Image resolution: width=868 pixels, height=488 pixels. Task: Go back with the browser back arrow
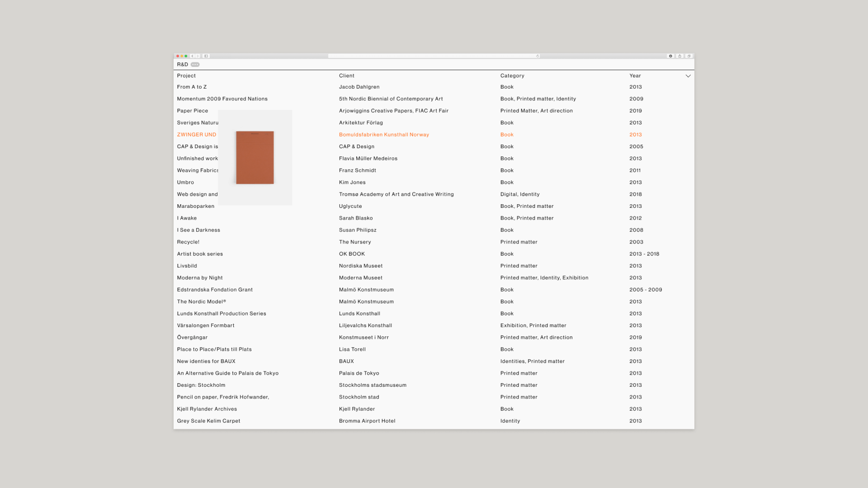click(193, 56)
